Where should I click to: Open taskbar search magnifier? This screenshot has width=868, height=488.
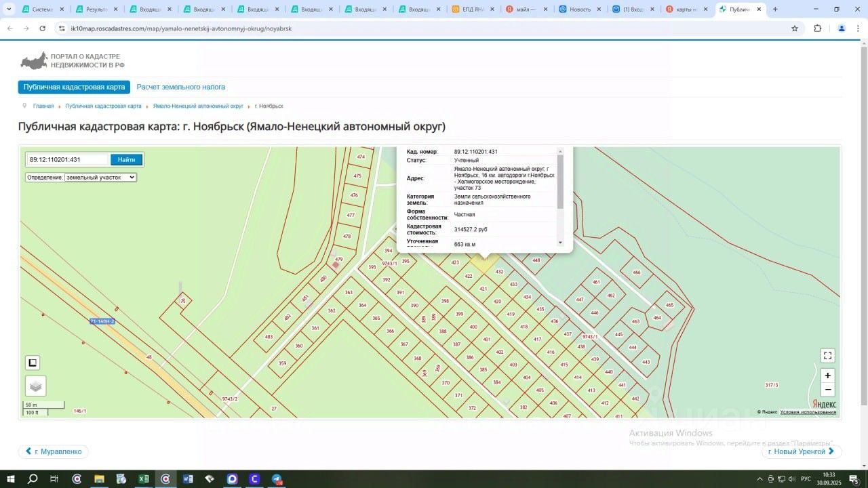click(x=33, y=479)
